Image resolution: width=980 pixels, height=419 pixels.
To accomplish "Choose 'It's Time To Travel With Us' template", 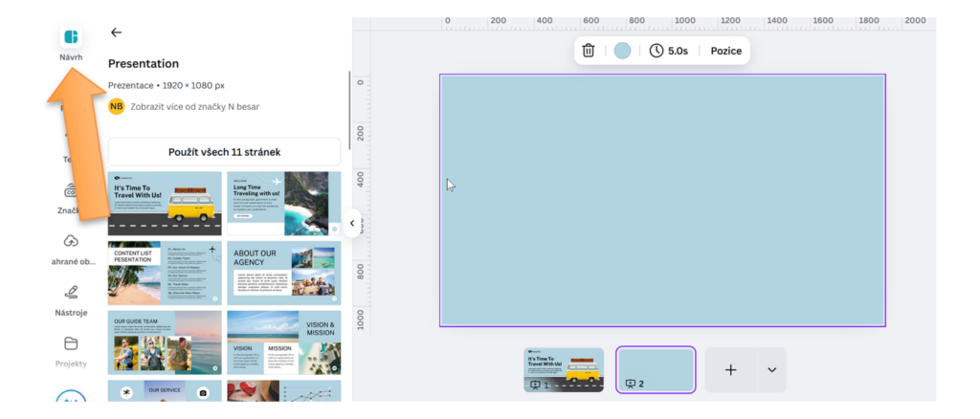I will coord(165,203).
